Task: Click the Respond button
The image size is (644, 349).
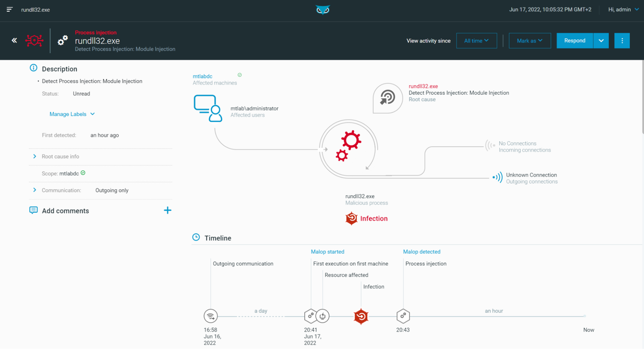Action: click(x=575, y=41)
